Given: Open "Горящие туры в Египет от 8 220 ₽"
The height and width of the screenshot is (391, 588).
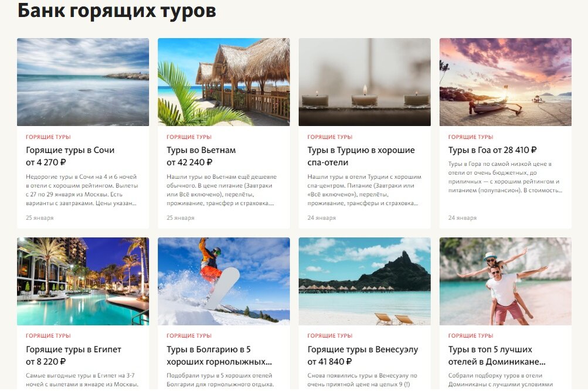Looking at the screenshot, I should tap(73, 354).
